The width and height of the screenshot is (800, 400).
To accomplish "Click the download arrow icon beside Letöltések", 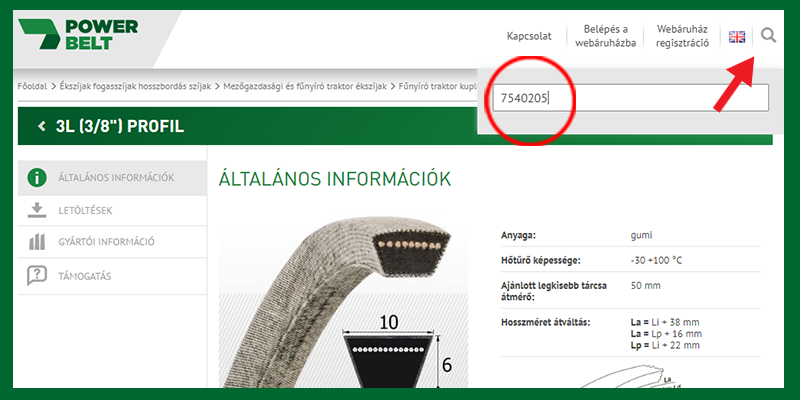I will pyautogui.click(x=37, y=210).
